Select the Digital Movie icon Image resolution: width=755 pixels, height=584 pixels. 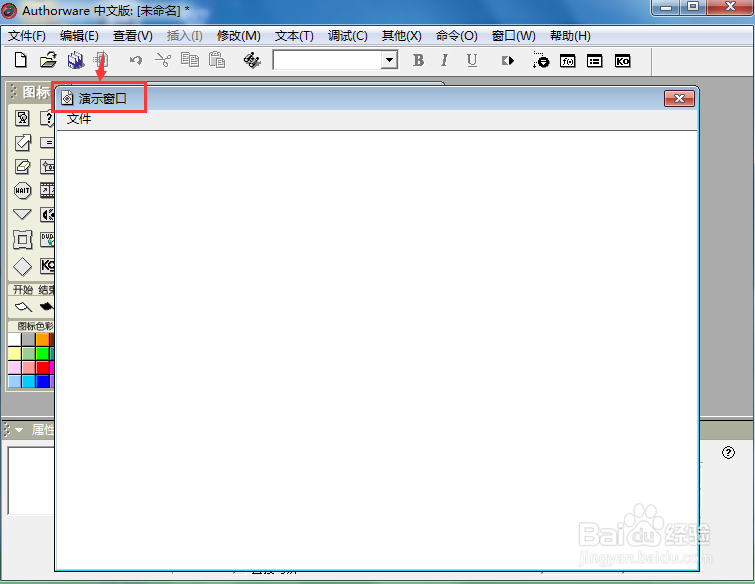click(x=47, y=191)
